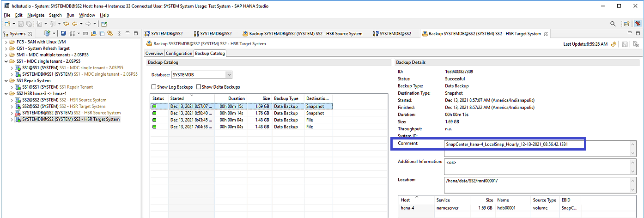Viewport: 644px width, 218px height.
Task: Click the New wizard icon in main toolbar
Action: click(7, 24)
